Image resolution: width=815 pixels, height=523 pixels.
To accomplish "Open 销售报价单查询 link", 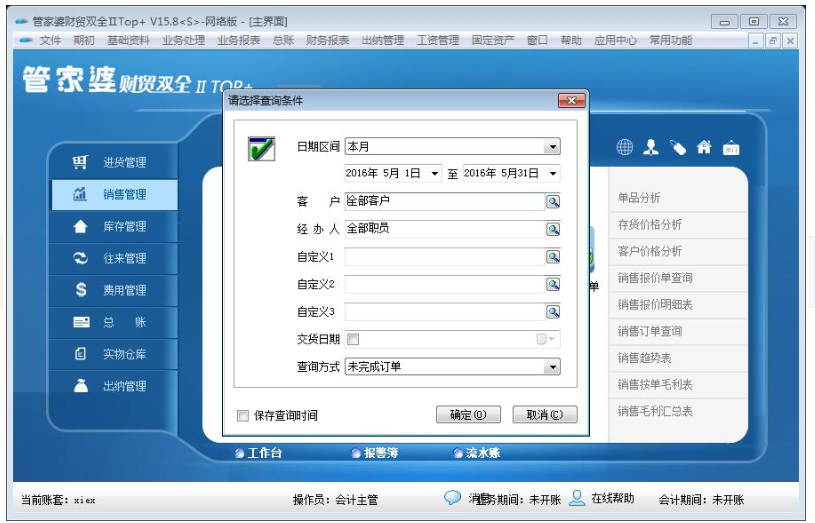I will pos(655,278).
